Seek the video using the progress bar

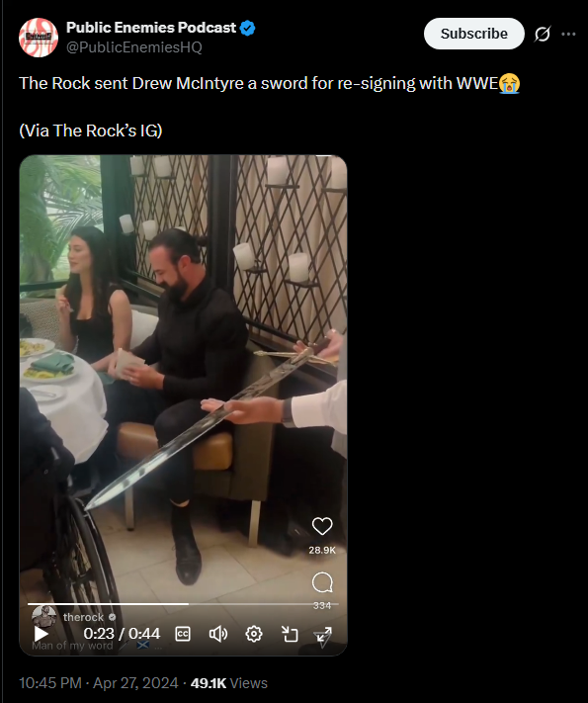coord(183,604)
